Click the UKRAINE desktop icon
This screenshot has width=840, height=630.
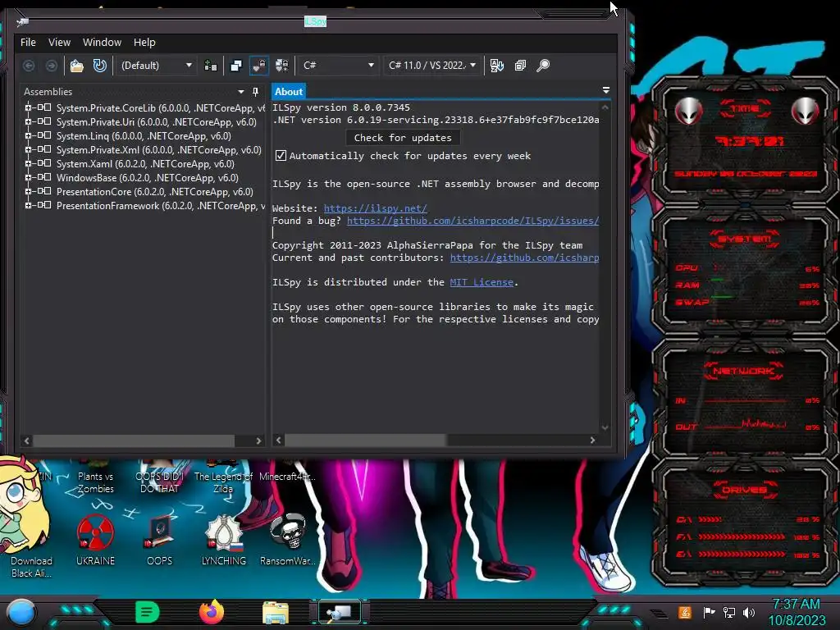[95, 540]
